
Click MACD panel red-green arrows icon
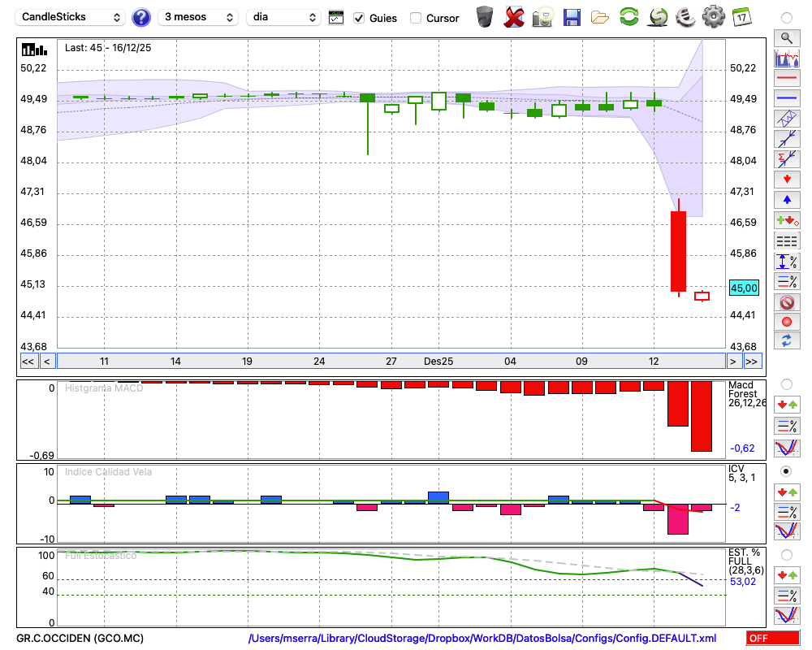[787, 405]
